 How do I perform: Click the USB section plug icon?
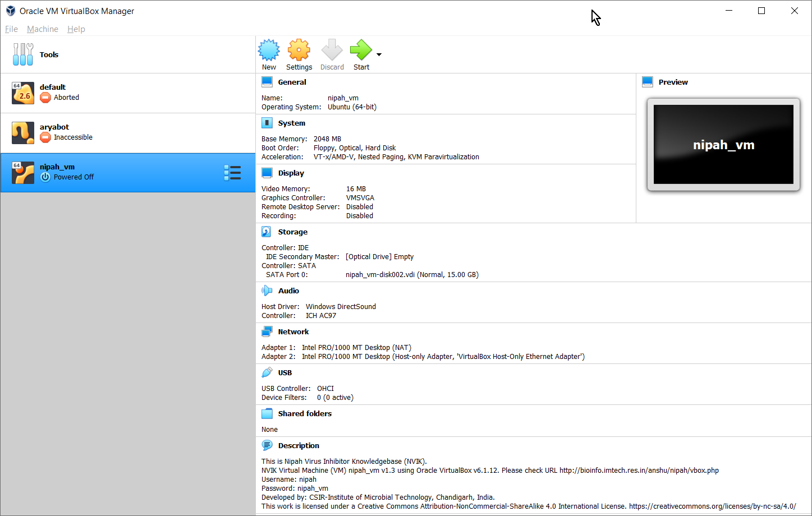[267, 372]
